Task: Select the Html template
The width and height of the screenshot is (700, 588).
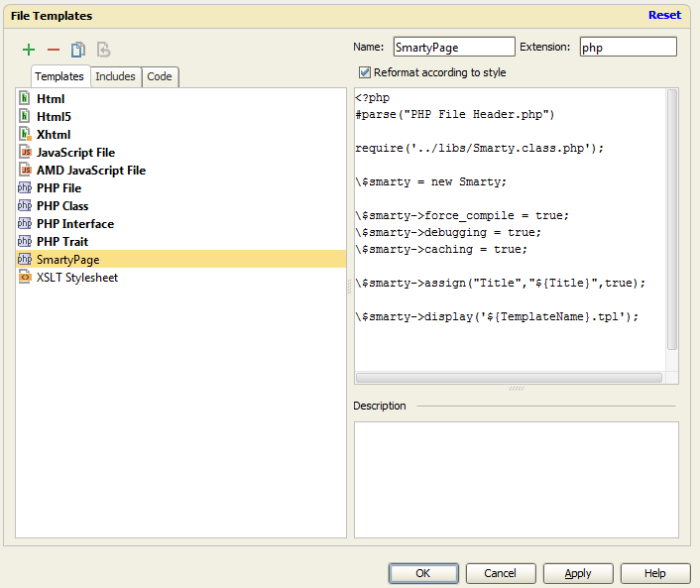Action: pos(180,98)
